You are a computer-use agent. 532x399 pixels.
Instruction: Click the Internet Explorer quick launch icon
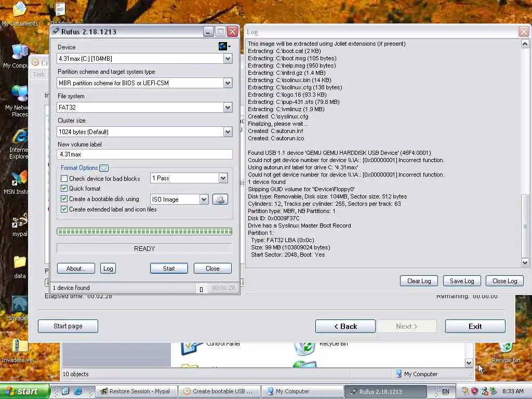78,391
